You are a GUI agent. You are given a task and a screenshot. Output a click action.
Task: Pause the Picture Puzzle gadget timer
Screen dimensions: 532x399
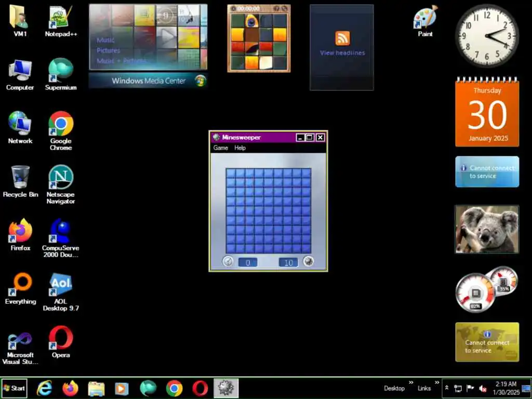pos(234,8)
